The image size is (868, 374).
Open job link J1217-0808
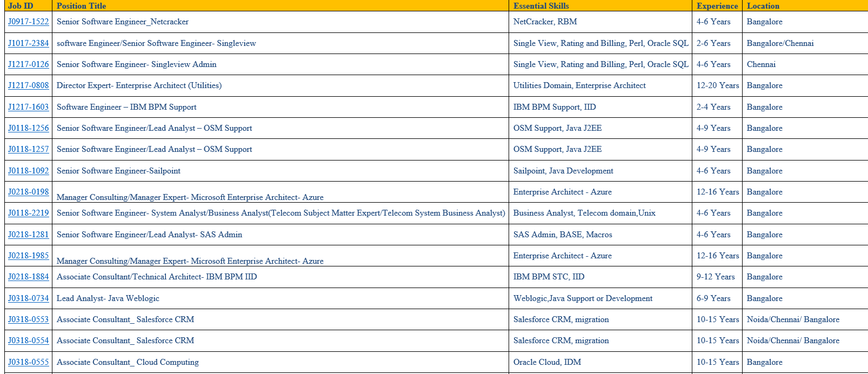(x=28, y=85)
